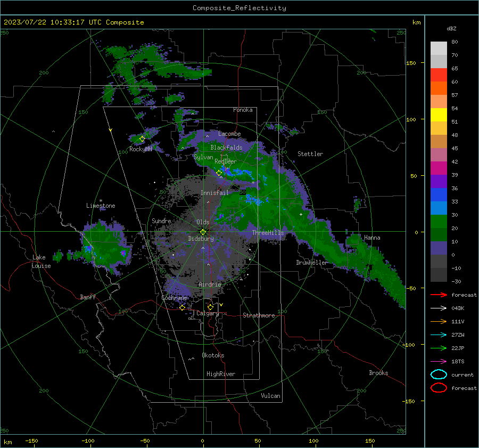Screen dimensions: 479x448
Task: Click the ThreeHills label
Action: pos(268,233)
